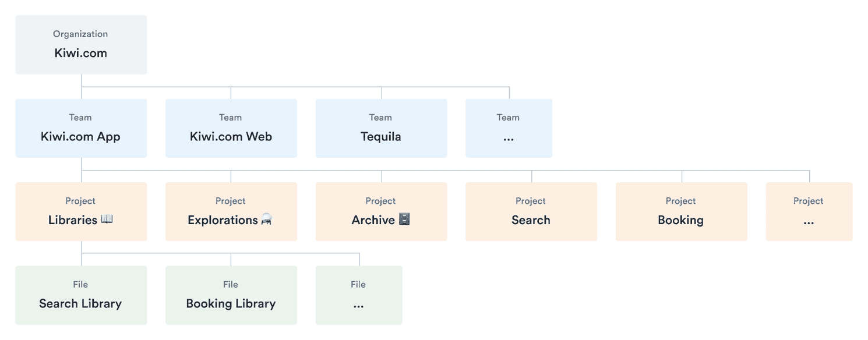Click the Tequila team node
Viewport: 868px width, 340px height.
click(381, 129)
